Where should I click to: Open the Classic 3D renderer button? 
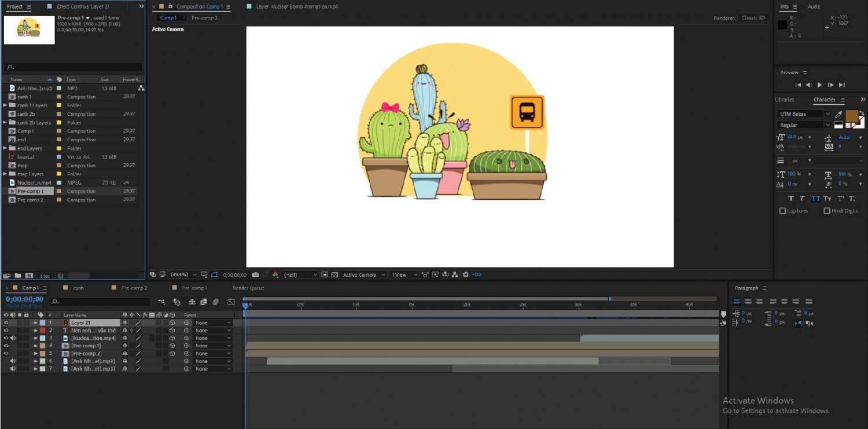(753, 18)
